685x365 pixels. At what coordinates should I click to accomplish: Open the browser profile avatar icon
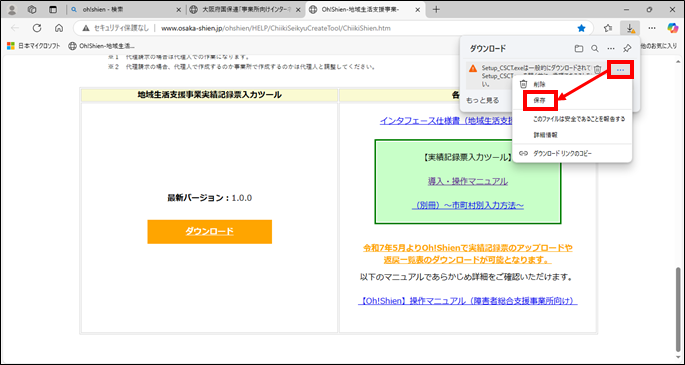coord(13,10)
